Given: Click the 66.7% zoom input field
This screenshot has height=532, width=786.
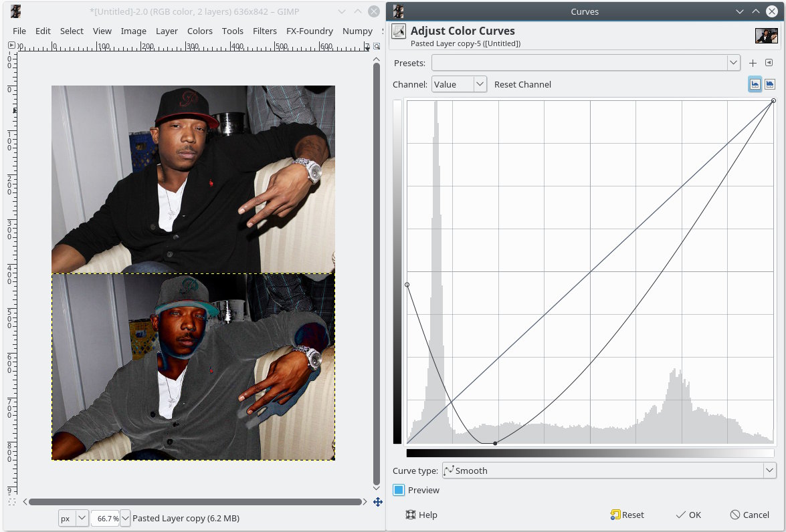Looking at the screenshot, I should click(104, 518).
